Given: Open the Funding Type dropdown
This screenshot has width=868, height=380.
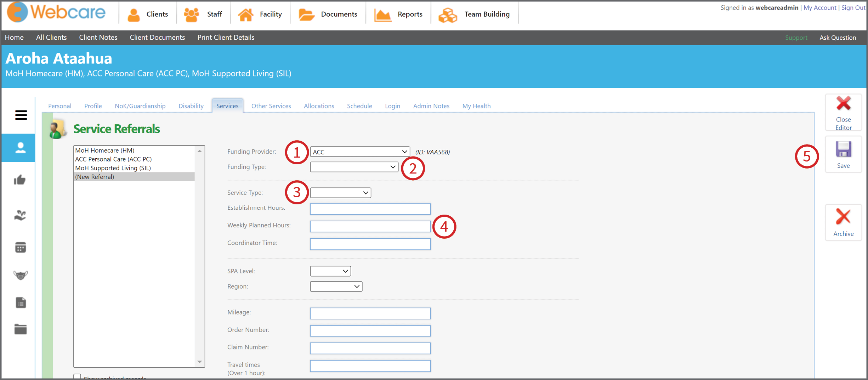Looking at the screenshot, I should (x=354, y=167).
